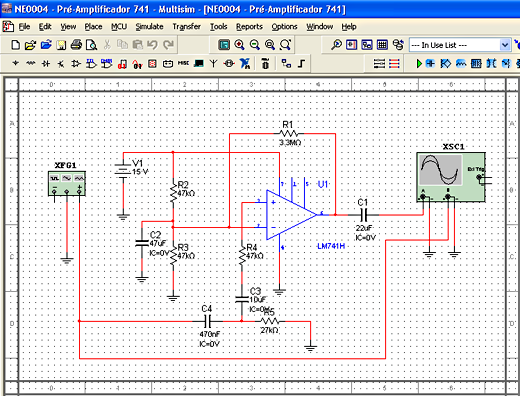The width and height of the screenshot is (520, 396).
Task: Place an RF component
Action: [x=214, y=63]
